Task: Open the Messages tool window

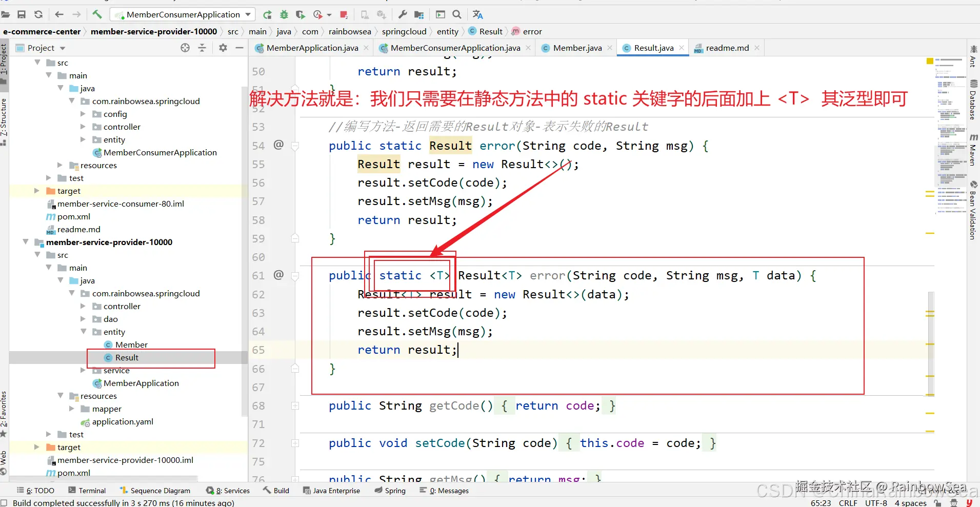Action: tap(444, 491)
